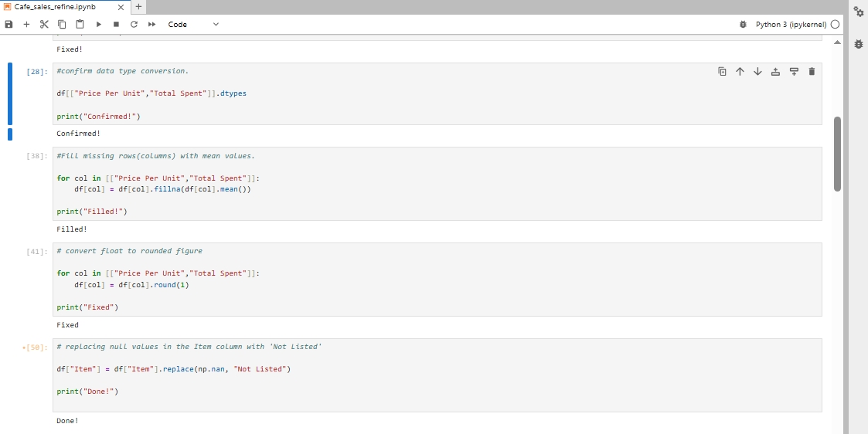Collapse cell 28 output using blue bar
Image resolution: width=868 pixels, height=434 pixels.
pyautogui.click(x=10, y=134)
